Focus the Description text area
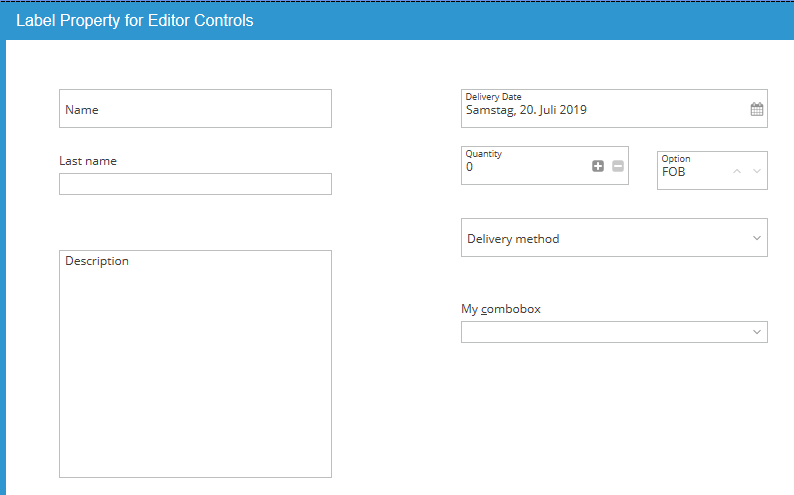The image size is (794, 495). tap(195, 364)
